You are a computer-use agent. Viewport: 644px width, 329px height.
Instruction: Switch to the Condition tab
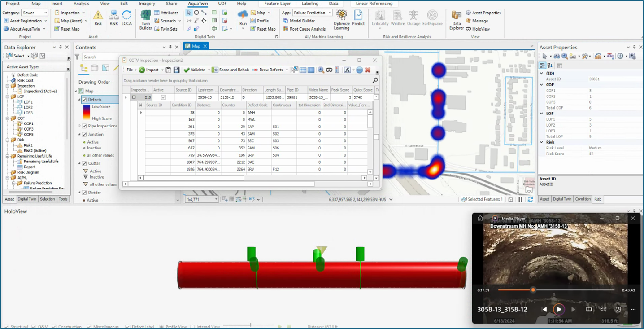click(583, 199)
